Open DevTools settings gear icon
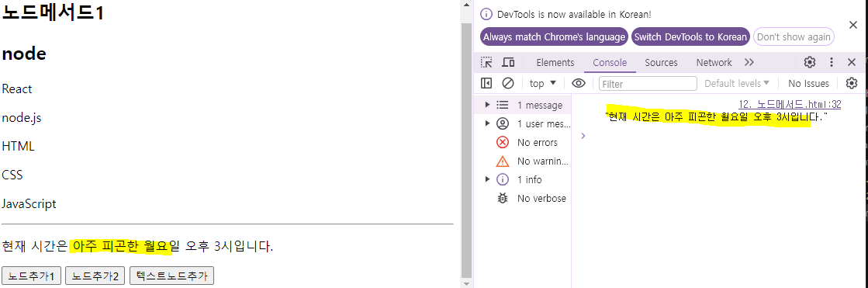The width and height of the screenshot is (868, 288). click(x=810, y=63)
